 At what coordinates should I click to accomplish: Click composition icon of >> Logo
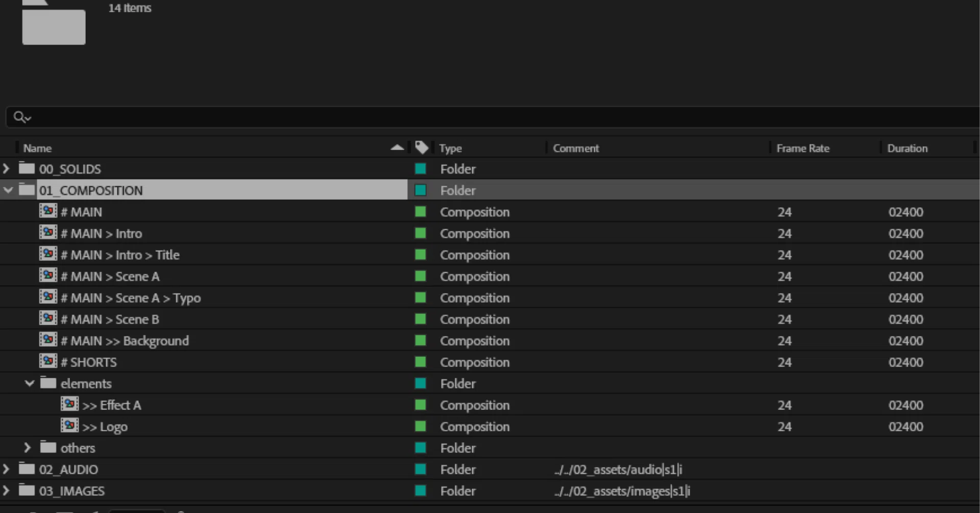pos(69,426)
